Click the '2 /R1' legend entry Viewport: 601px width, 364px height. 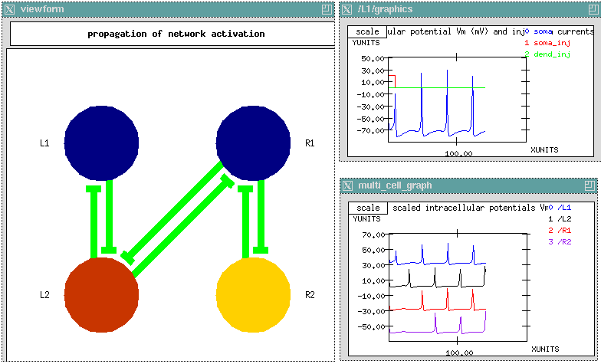pos(560,231)
